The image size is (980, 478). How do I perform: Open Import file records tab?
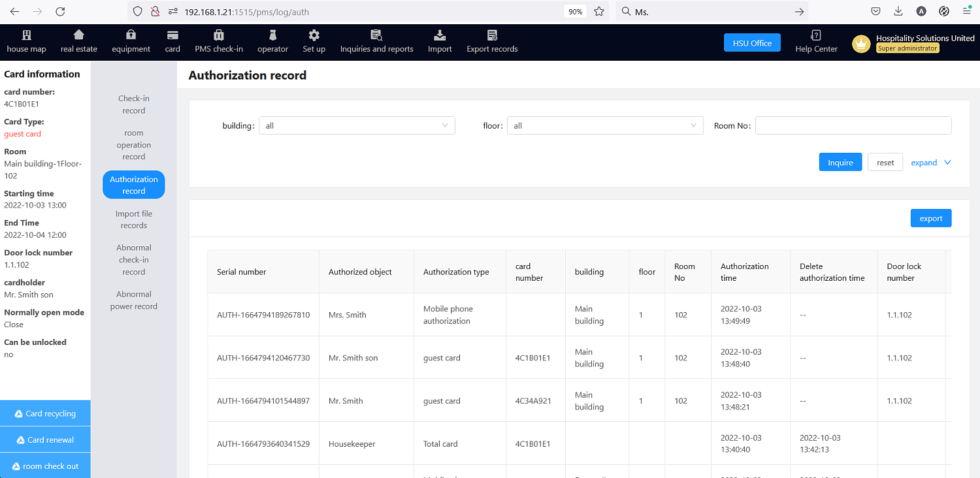coord(134,219)
